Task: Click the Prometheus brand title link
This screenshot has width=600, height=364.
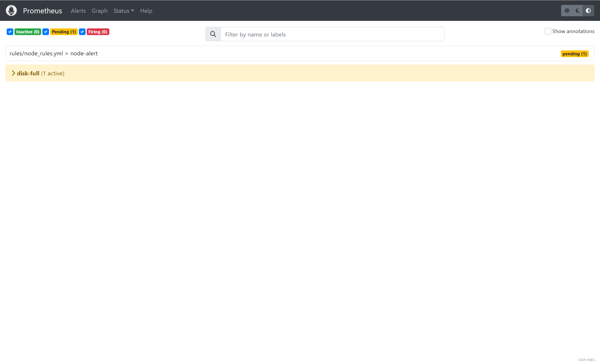Action: 42,11
